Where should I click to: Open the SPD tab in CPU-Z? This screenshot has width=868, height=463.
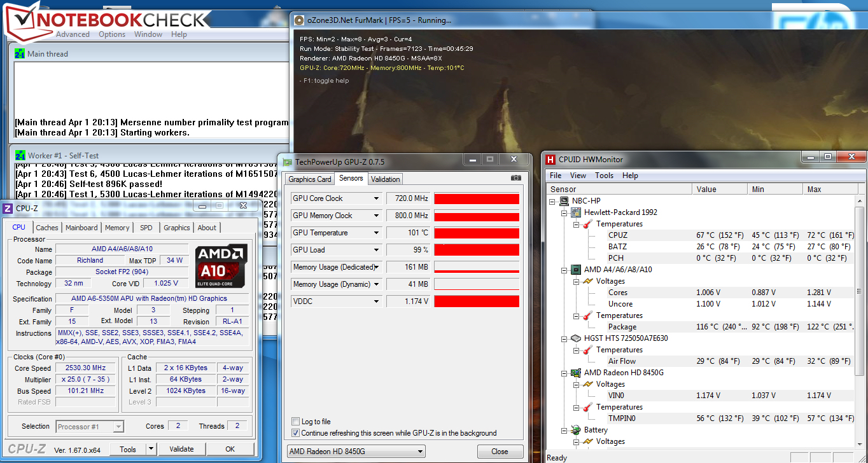[146, 228]
